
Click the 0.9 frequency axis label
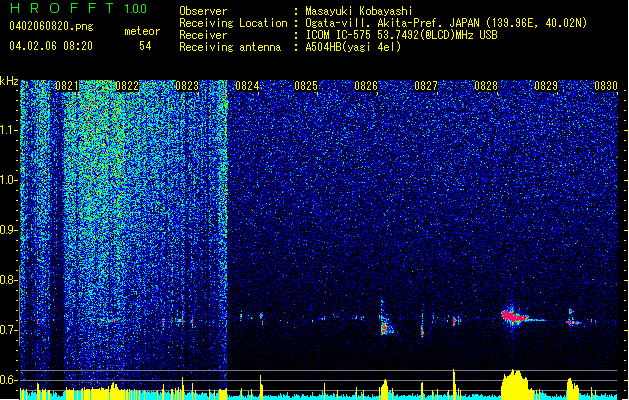pyautogui.click(x=9, y=230)
